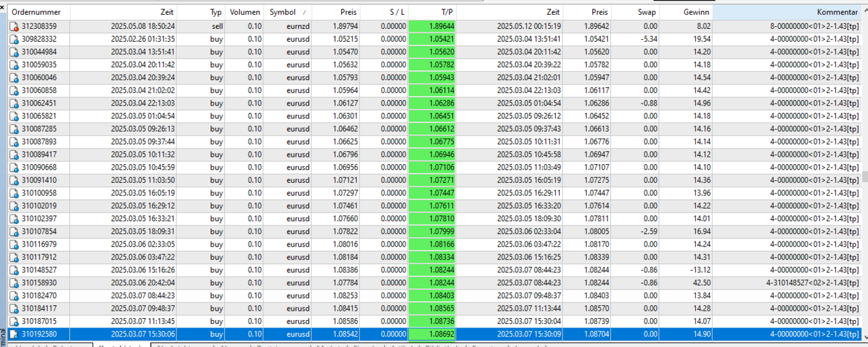Click the green T/P cell 1.89644
Viewport: 868px width, 347px height.
433,26
